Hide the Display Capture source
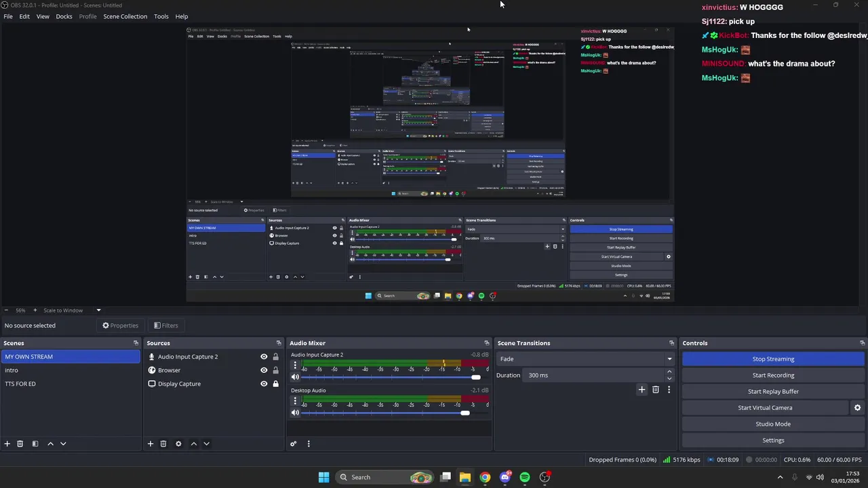This screenshot has height=488, width=868. 264,384
